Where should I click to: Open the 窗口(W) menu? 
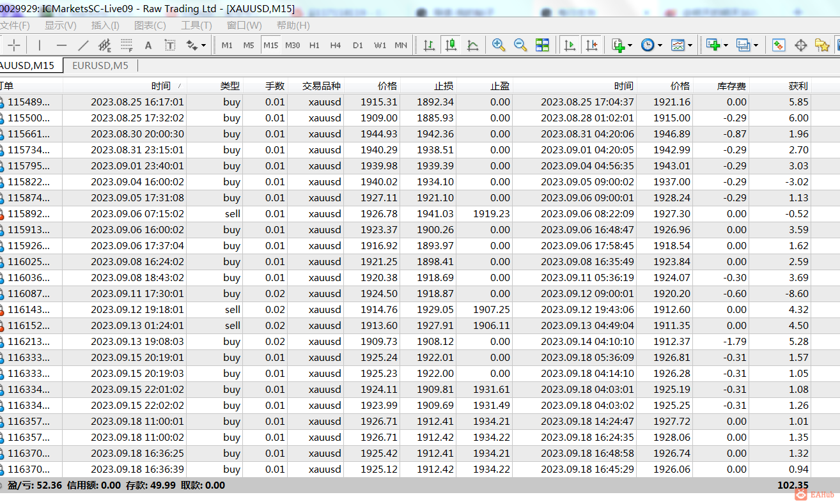[244, 26]
